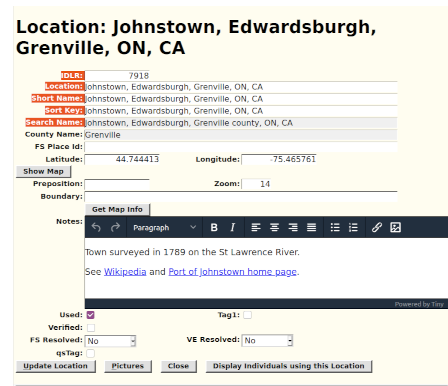This screenshot has height=386, width=448.
Task: Click the 'Town surveyed in 1789' notes line
Action: click(192, 252)
